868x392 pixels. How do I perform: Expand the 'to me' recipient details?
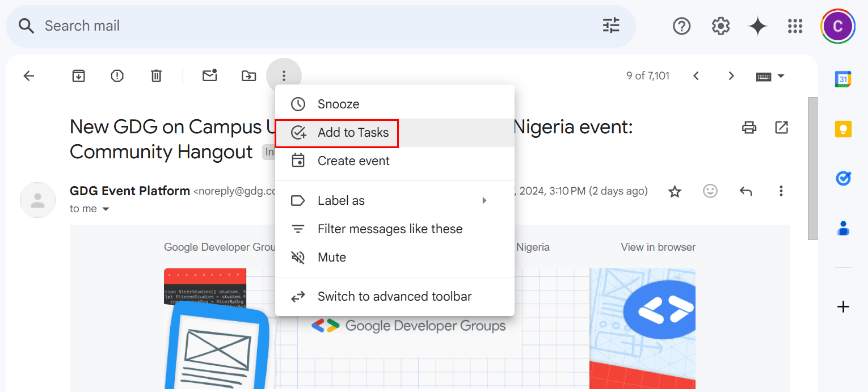(106, 209)
